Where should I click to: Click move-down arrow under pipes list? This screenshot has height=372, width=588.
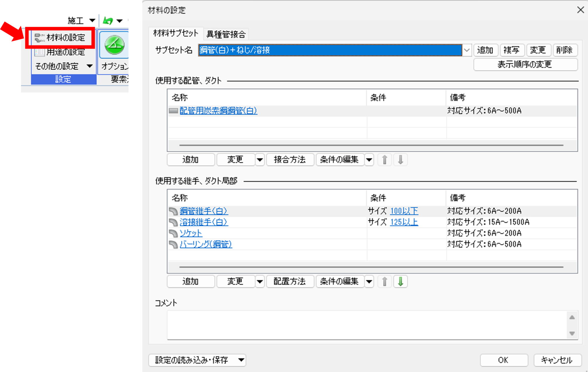pyautogui.click(x=401, y=160)
